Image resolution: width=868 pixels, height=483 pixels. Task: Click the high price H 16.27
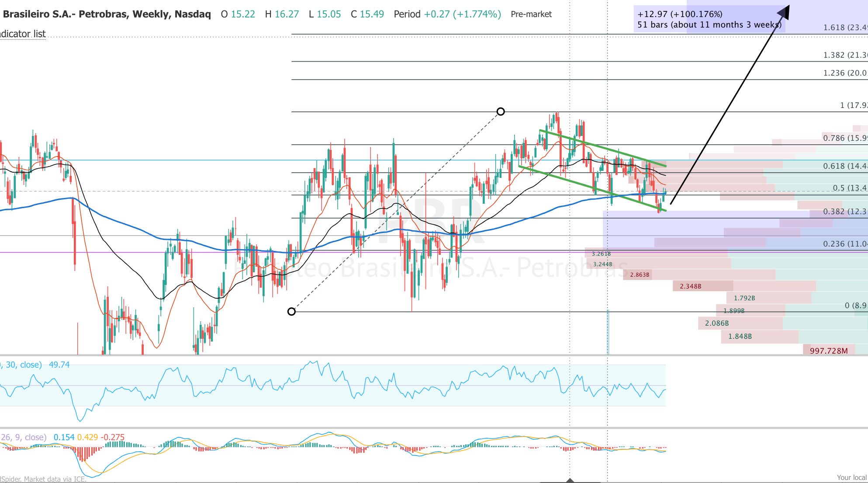click(282, 14)
